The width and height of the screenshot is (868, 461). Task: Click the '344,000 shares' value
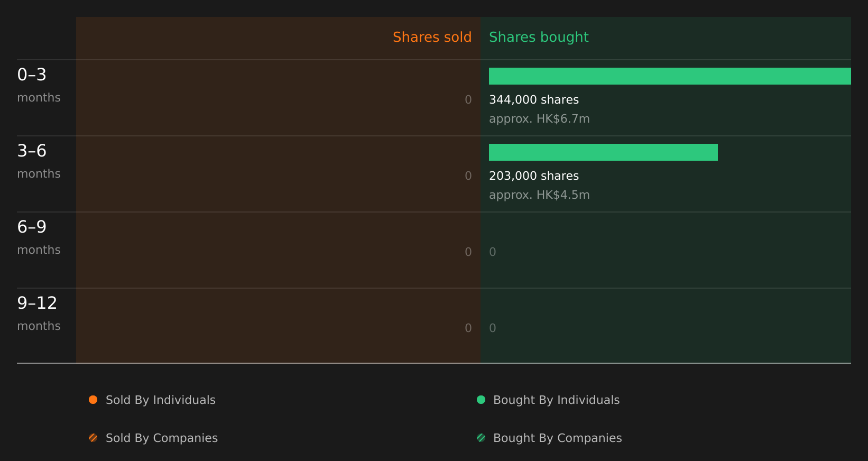pos(534,99)
